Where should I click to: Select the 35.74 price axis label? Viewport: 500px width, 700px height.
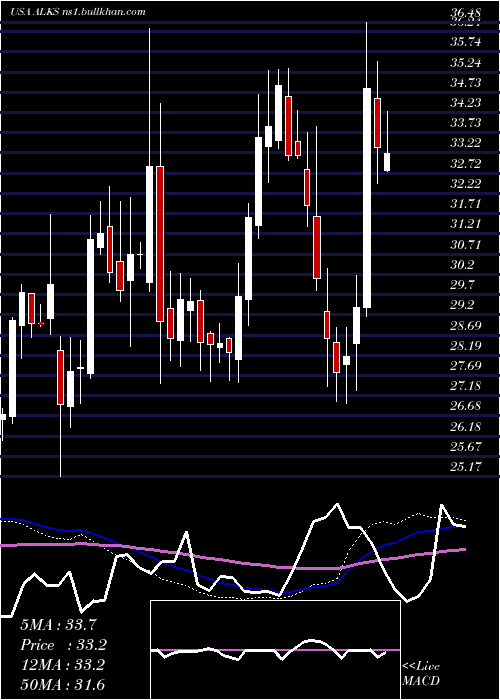466,42
